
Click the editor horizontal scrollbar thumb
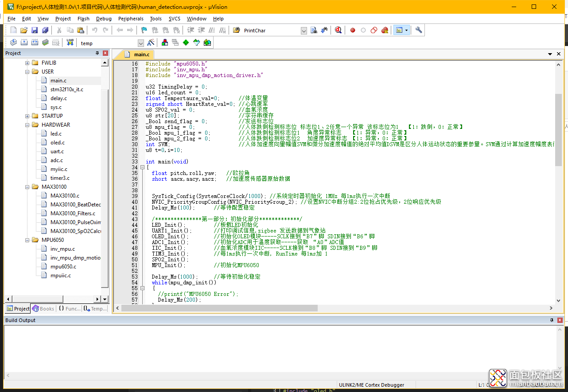point(219,308)
